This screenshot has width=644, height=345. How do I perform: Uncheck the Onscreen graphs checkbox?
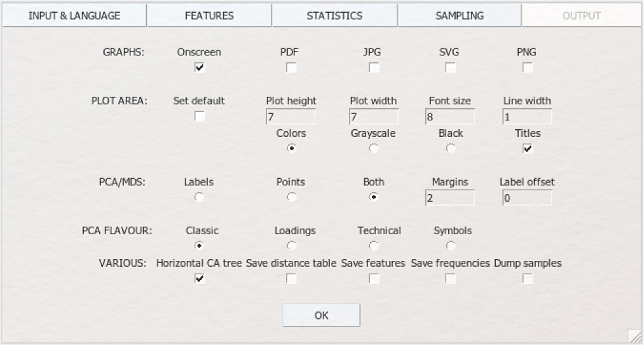pos(200,67)
